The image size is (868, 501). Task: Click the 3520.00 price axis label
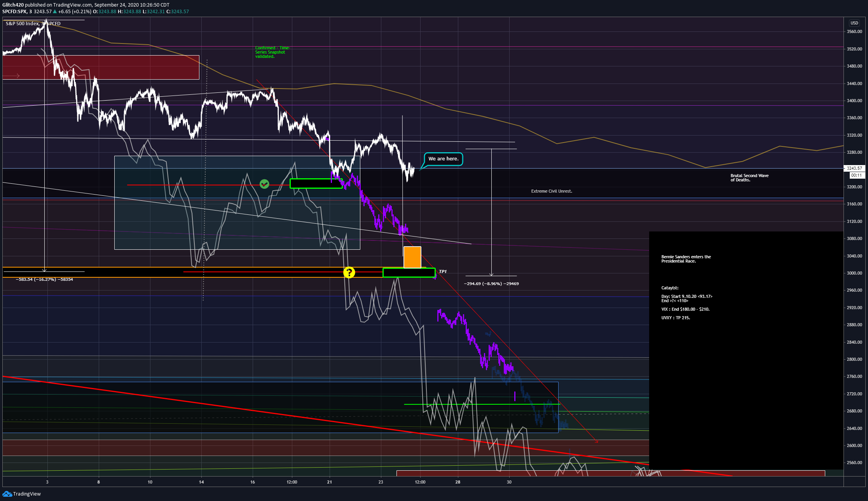854,49
